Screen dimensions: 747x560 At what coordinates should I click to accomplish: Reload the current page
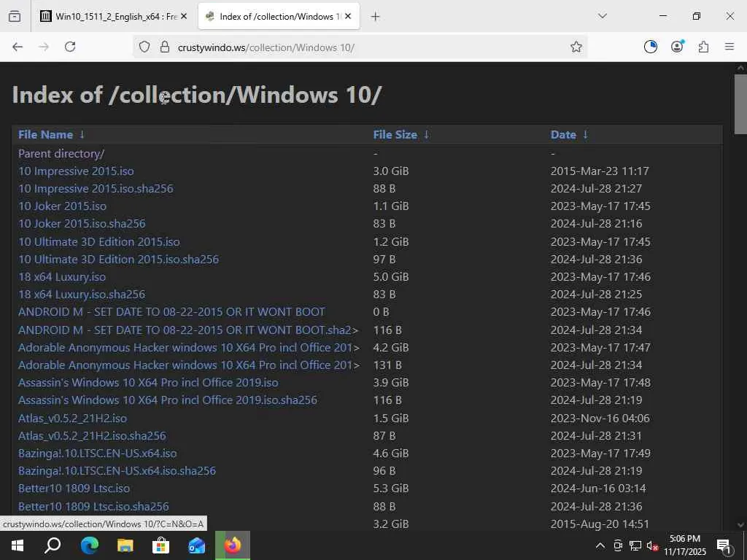pyautogui.click(x=70, y=47)
